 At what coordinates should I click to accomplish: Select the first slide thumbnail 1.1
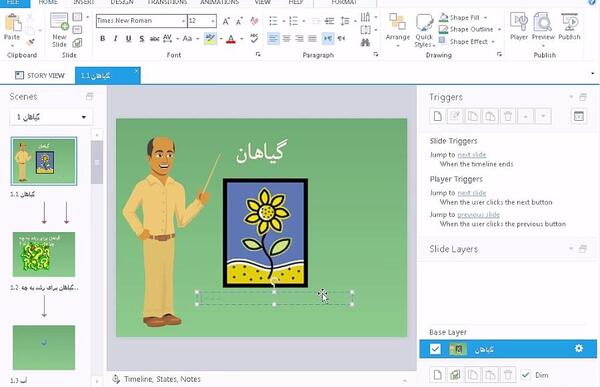44,161
